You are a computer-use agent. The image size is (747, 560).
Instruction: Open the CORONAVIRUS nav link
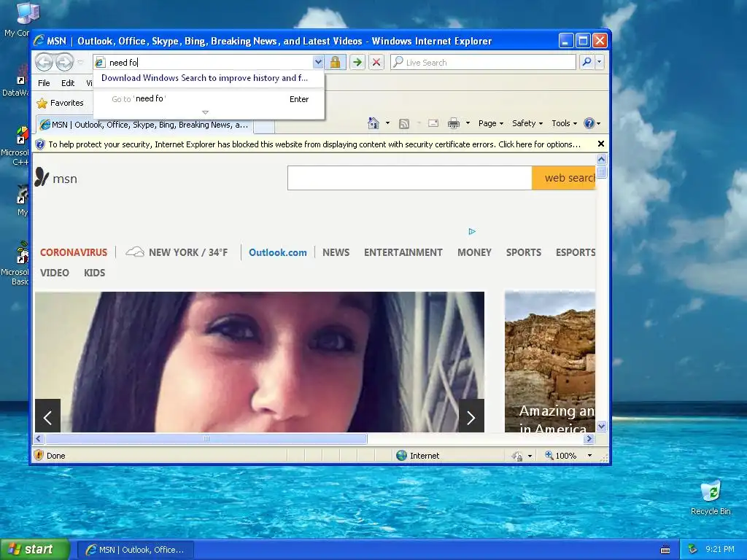tap(74, 252)
